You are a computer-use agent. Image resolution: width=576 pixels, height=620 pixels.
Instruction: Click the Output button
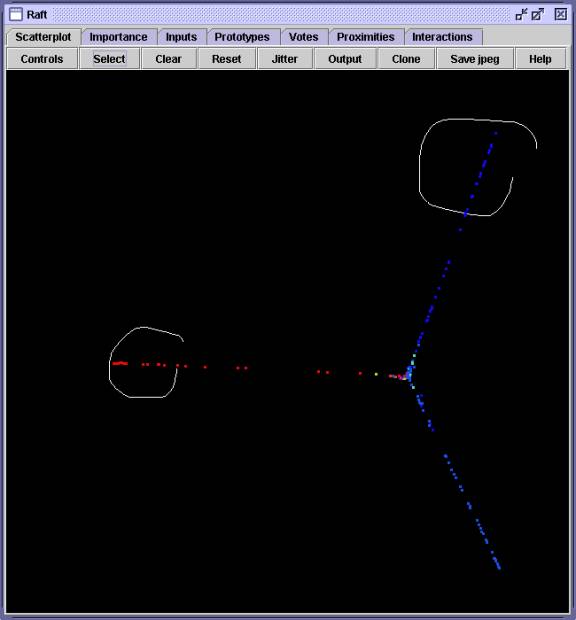(x=345, y=59)
